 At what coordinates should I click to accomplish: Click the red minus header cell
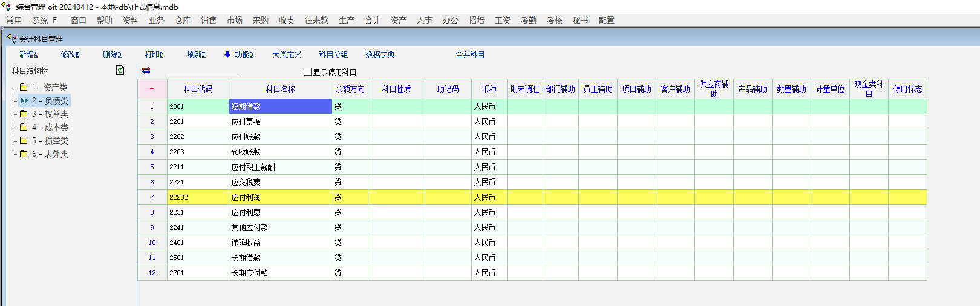(x=152, y=89)
